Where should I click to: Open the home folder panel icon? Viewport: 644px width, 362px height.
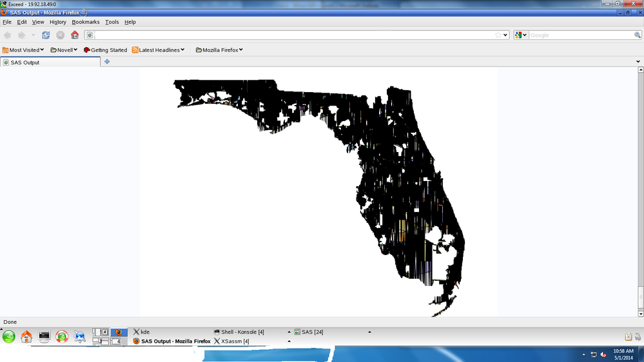(26, 336)
